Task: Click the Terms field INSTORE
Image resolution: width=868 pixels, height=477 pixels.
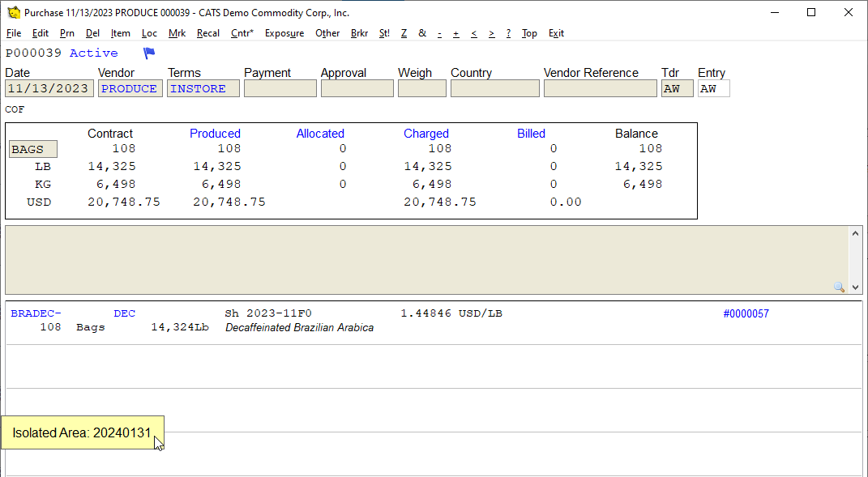Action: coord(203,88)
